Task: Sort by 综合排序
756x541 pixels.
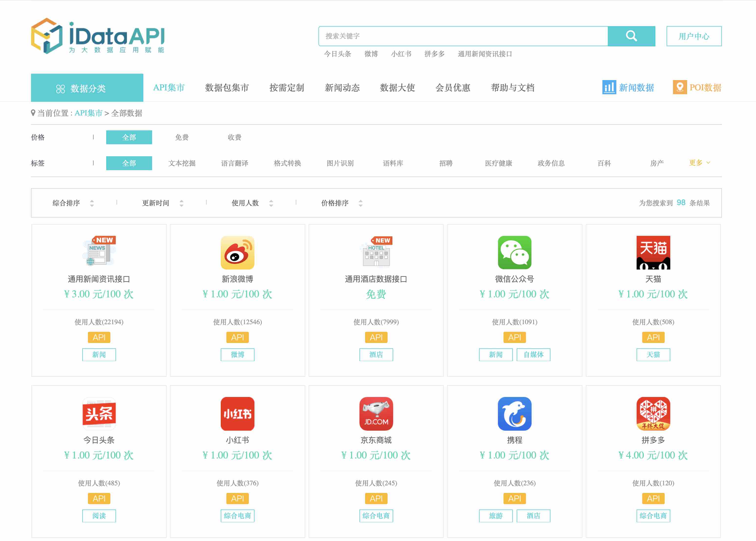Action: pos(73,203)
